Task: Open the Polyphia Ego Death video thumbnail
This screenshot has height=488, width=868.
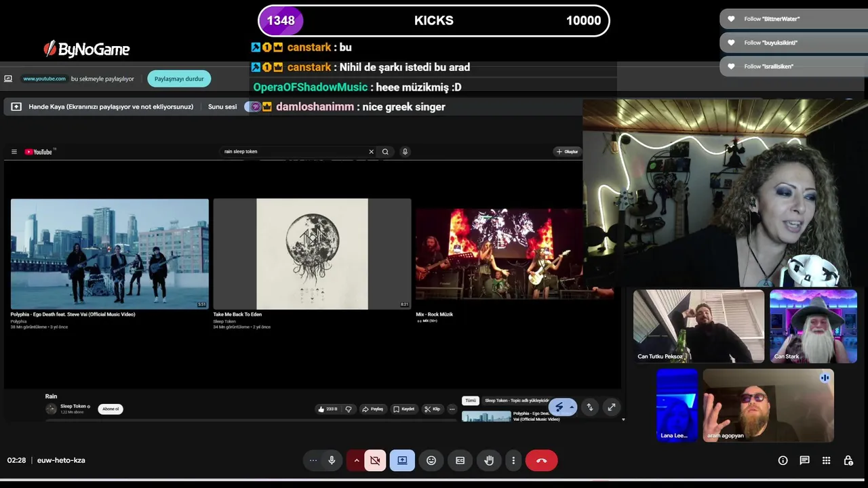Action: [109, 253]
